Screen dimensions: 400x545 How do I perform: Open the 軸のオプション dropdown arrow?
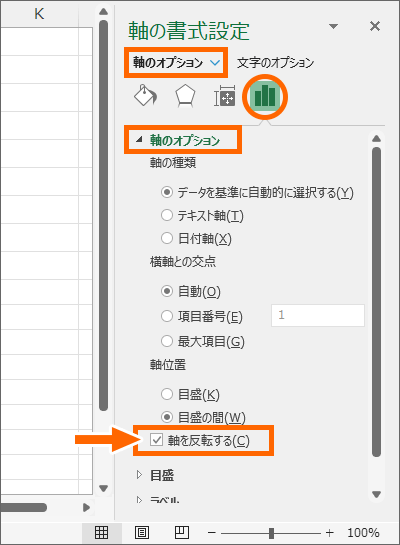pos(215,63)
